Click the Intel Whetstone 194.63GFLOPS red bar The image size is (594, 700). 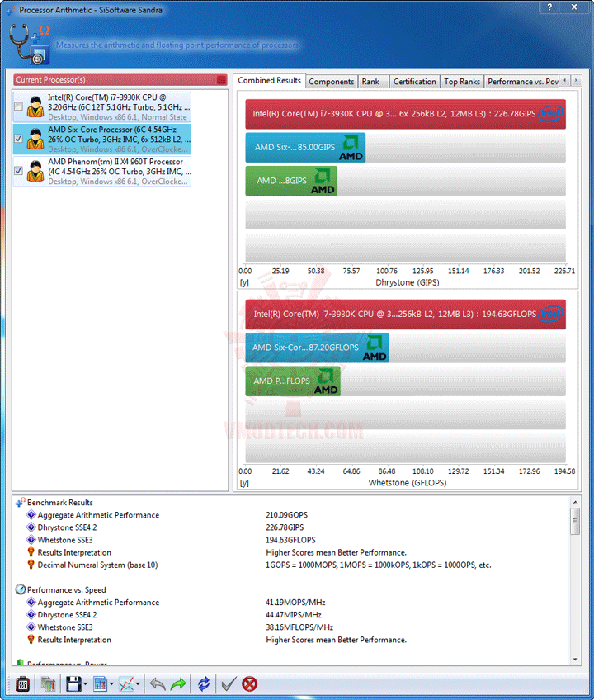(405, 315)
